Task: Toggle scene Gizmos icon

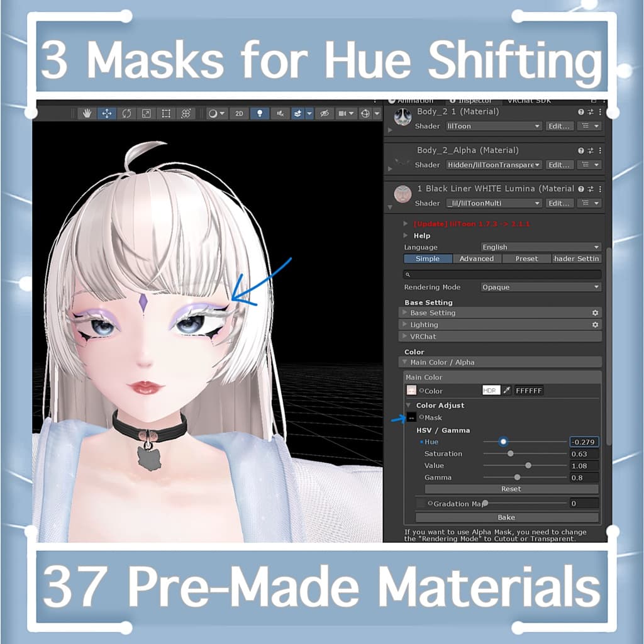Action: pyautogui.click(x=365, y=114)
